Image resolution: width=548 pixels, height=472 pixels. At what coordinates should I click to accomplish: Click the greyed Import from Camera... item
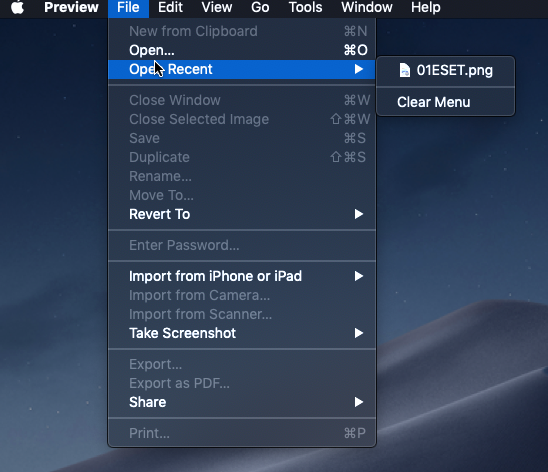click(x=242, y=296)
